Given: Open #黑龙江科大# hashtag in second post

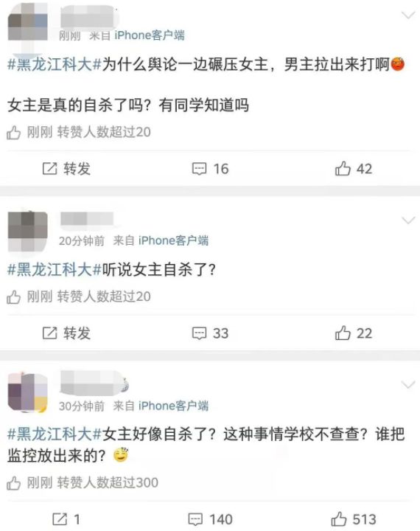Looking at the screenshot, I should pyautogui.click(x=55, y=270).
